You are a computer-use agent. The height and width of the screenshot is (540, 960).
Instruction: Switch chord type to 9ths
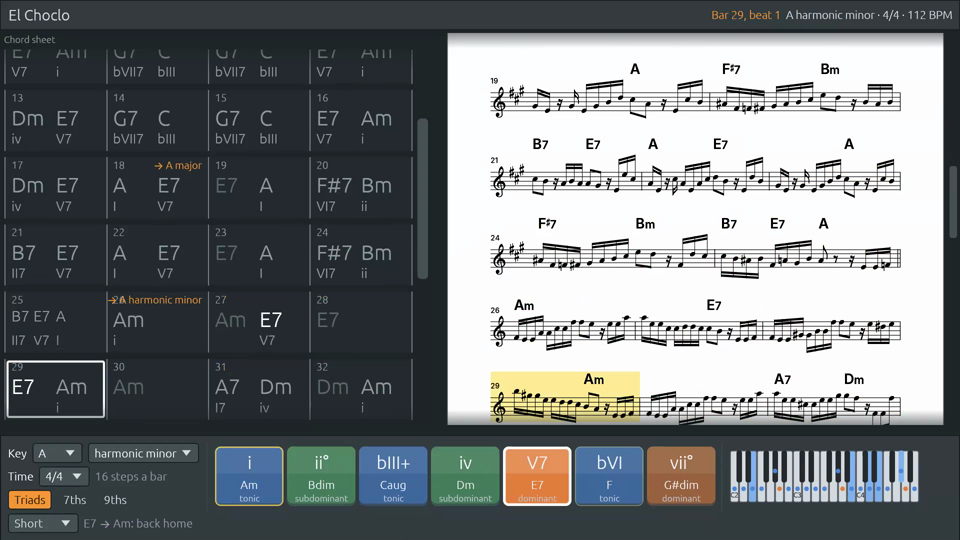pyautogui.click(x=115, y=500)
